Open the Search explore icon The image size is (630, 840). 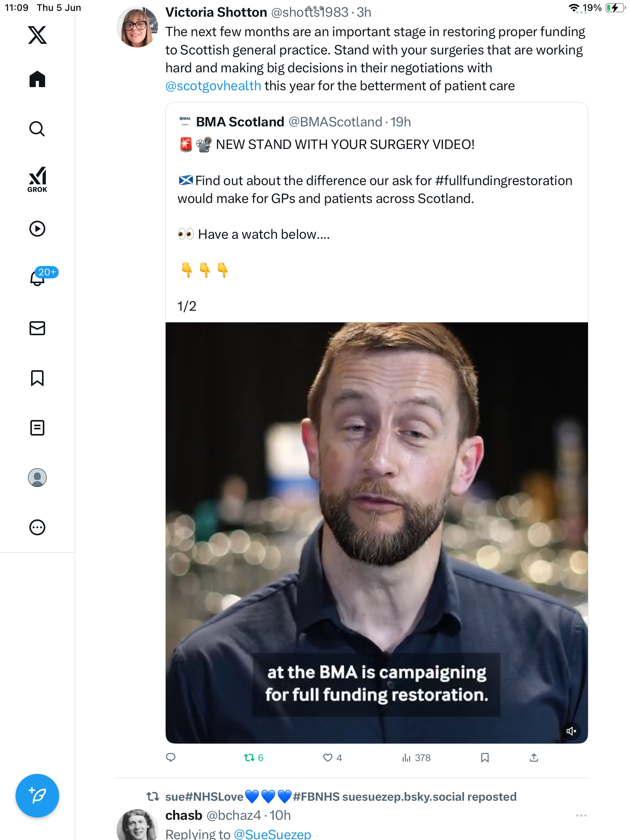(x=37, y=129)
